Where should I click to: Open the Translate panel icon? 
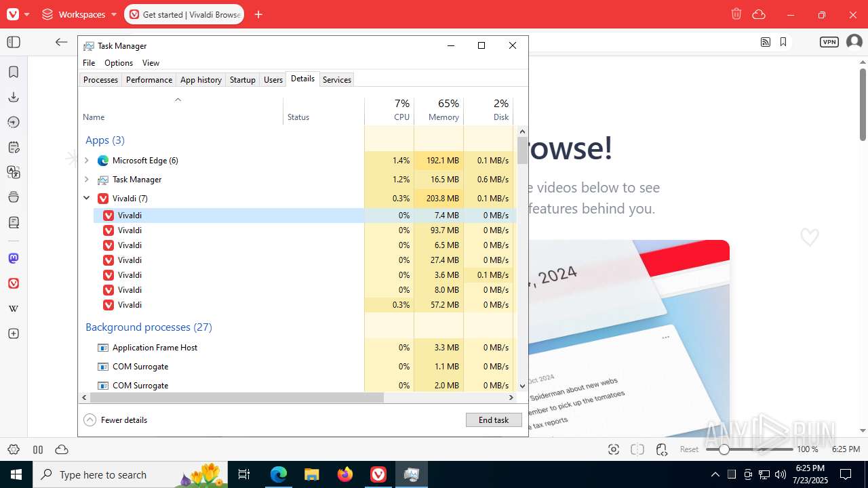(x=14, y=172)
